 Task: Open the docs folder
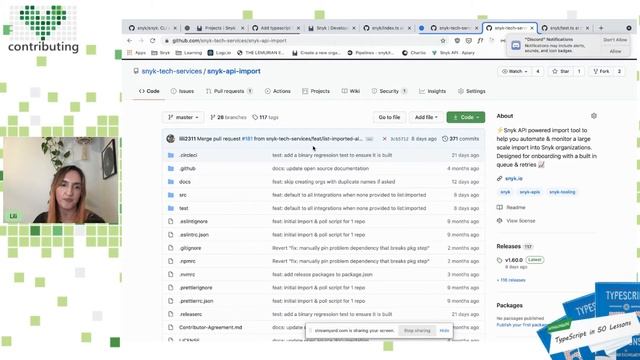[184, 182]
